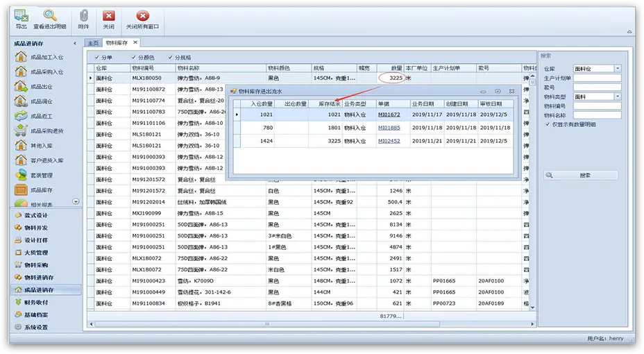Toggle the 分颜色 checkbox
644x354 pixels.
[133, 58]
